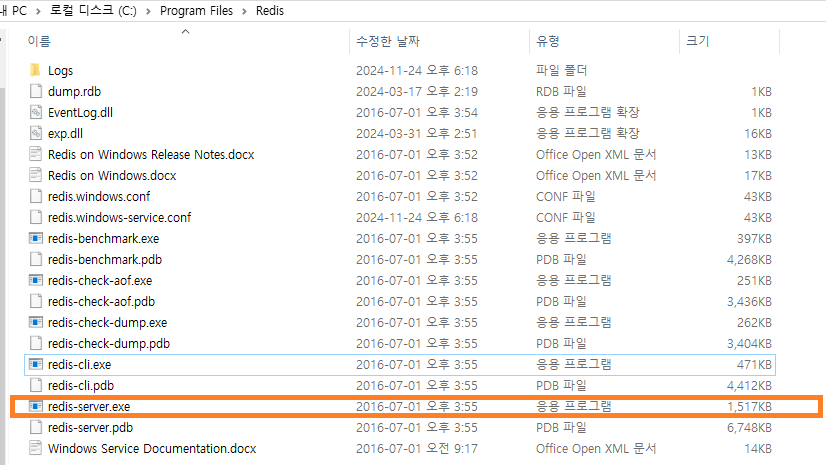Click the 파일 폴더 type of Logs

(562, 70)
